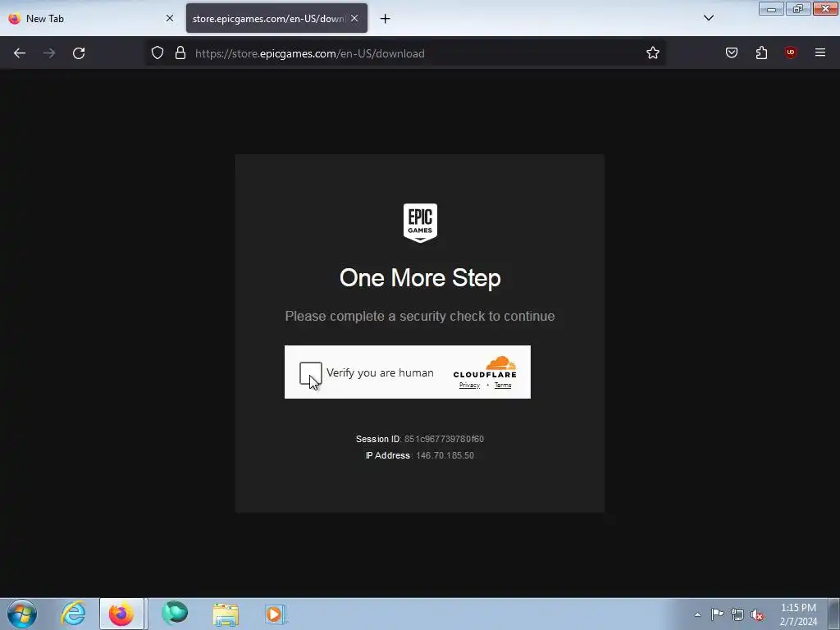Expand the list all tabs dropdown
The image size is (840, 630).
tap(709, 18)
